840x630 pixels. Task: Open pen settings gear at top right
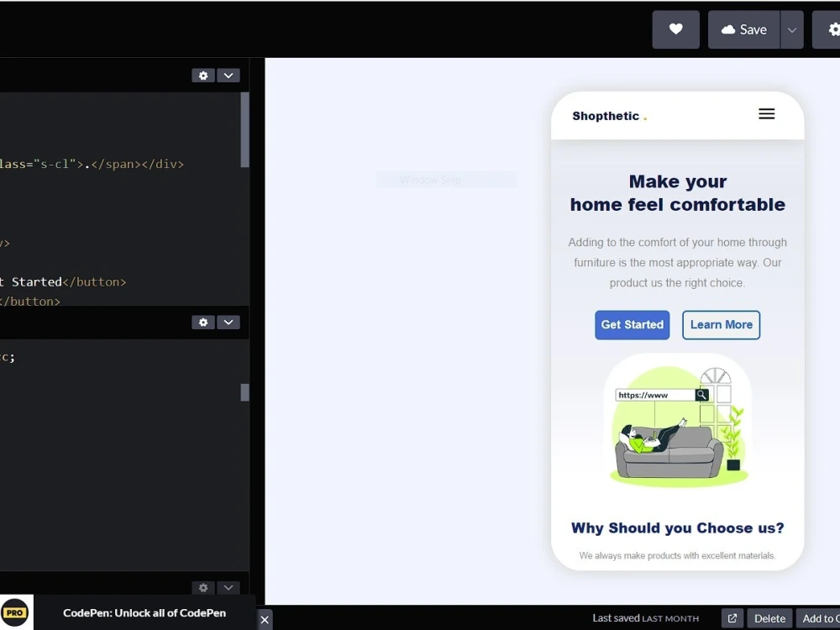pyautogui.click(x=827, y=29)
